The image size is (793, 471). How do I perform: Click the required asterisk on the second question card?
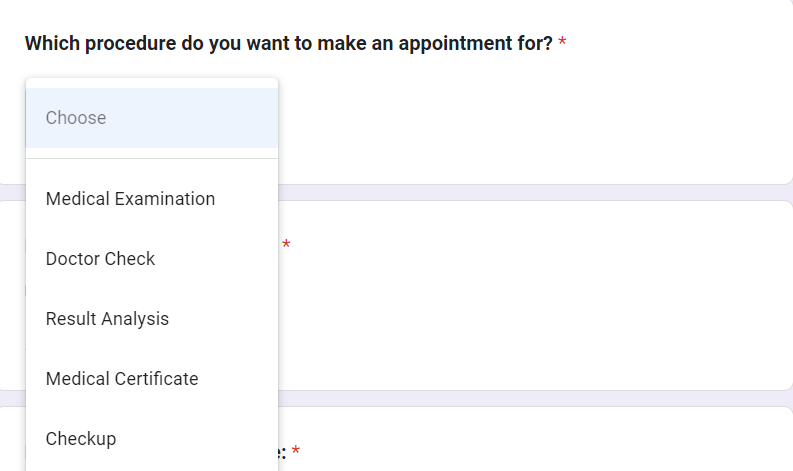pos(286,245)
